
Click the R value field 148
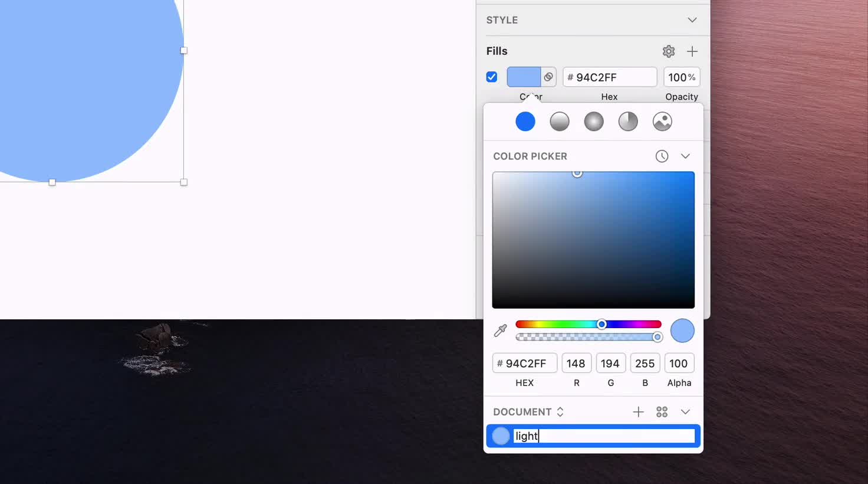coord(576,364)
